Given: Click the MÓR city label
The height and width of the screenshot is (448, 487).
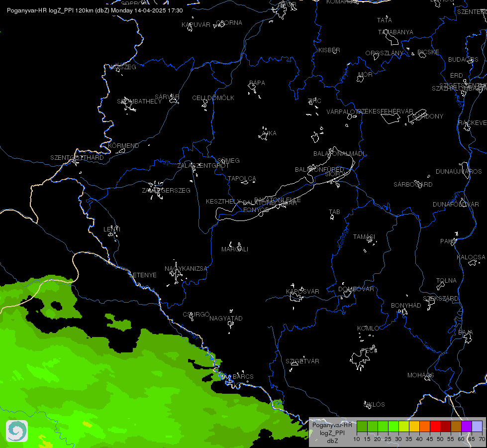Looking at the screenshot, I should [x=365, y=75].
